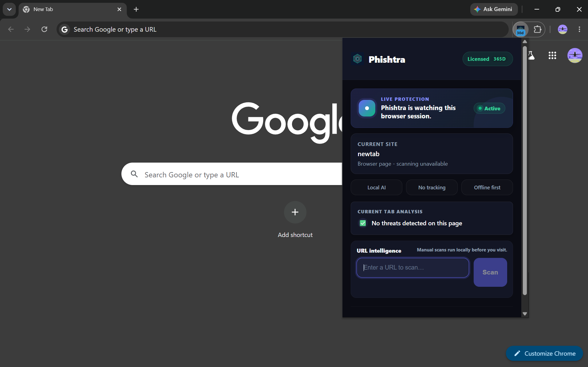
Task: Select the Offline first chip
Action: point(487,187)
